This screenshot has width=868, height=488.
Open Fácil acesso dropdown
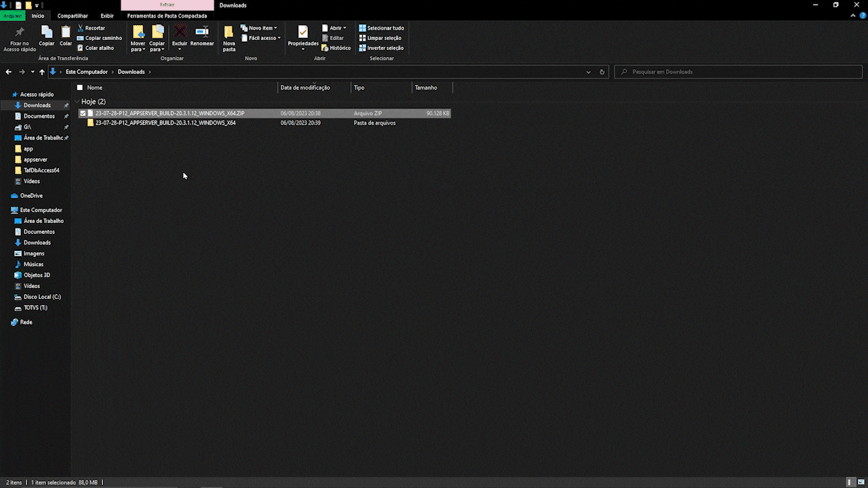point(260,38)
